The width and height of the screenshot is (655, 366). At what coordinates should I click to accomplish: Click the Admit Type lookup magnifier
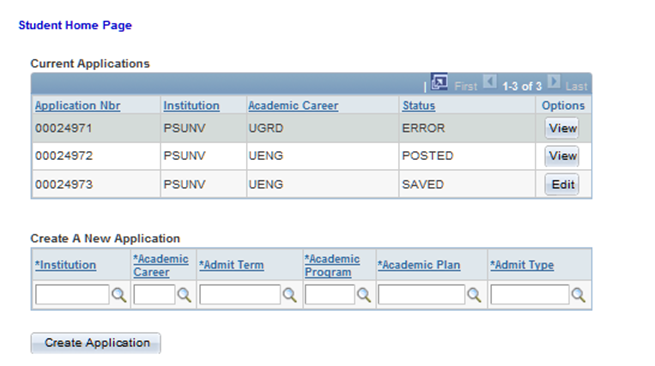[x=579, y=295]
